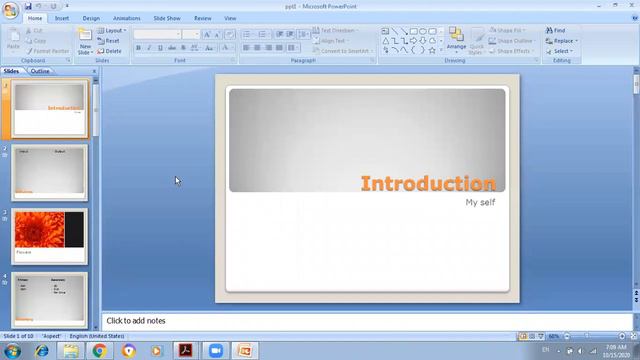Select the Oval shape
Screen dimensions: 640x360
tap(423, 31)
